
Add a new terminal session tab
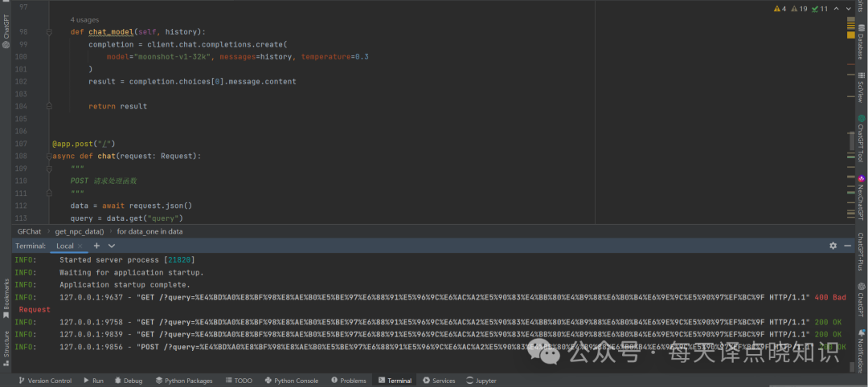(96, 246)
